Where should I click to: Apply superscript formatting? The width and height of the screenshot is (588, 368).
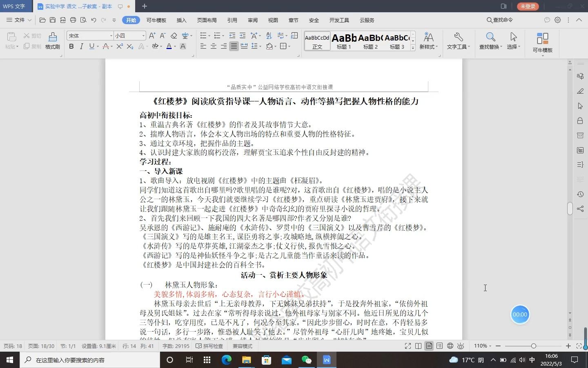pos(120,47)
